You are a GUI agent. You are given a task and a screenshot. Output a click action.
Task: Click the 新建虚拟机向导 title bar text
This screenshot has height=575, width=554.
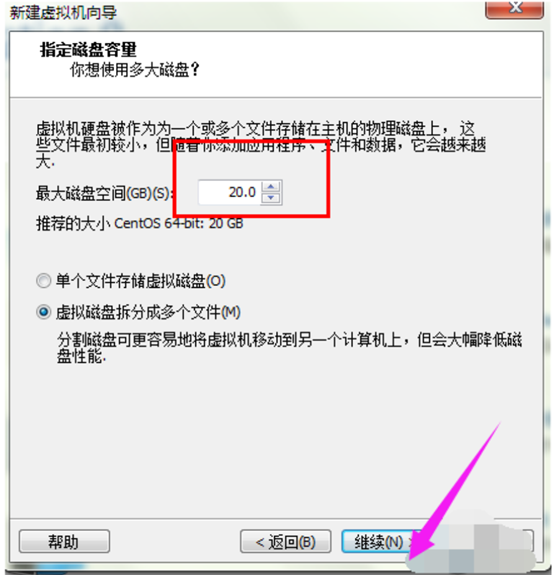click(x=63, y=12)
